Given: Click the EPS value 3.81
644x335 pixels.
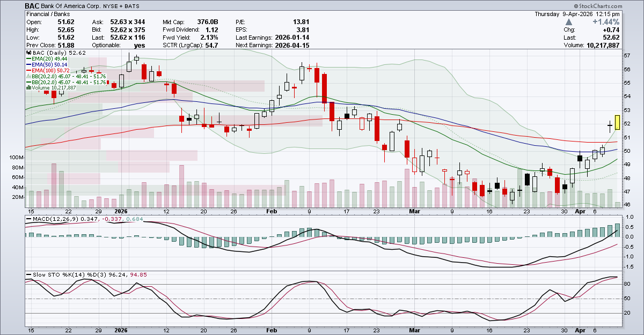Looking at the screenshot, I should 304,30.
